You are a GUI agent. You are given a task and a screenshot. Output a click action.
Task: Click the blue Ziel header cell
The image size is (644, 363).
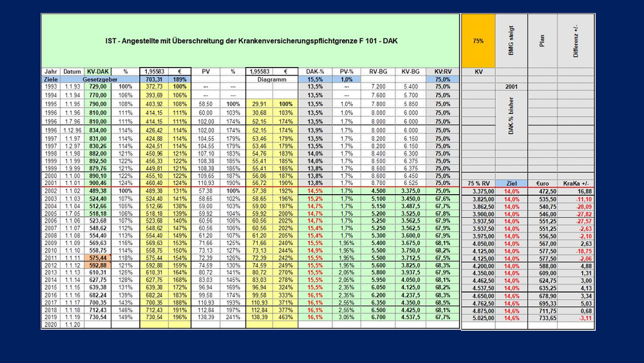511,183
